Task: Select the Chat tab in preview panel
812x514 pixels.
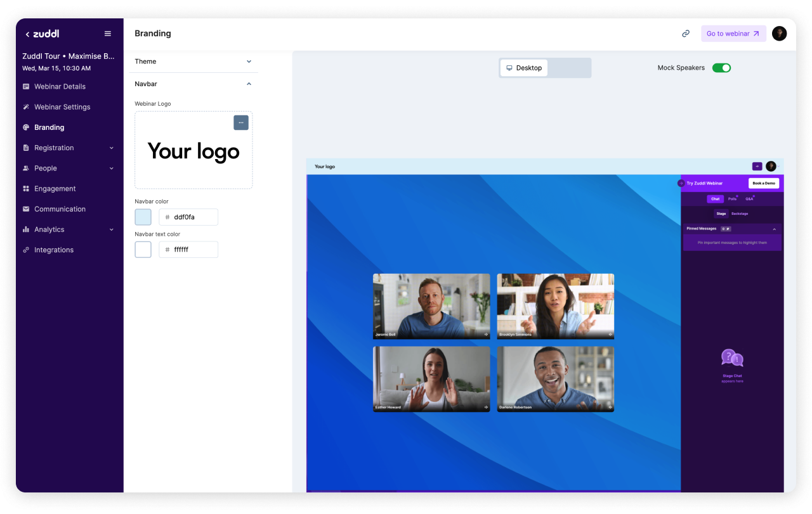Action: click(x=716, y=199)
